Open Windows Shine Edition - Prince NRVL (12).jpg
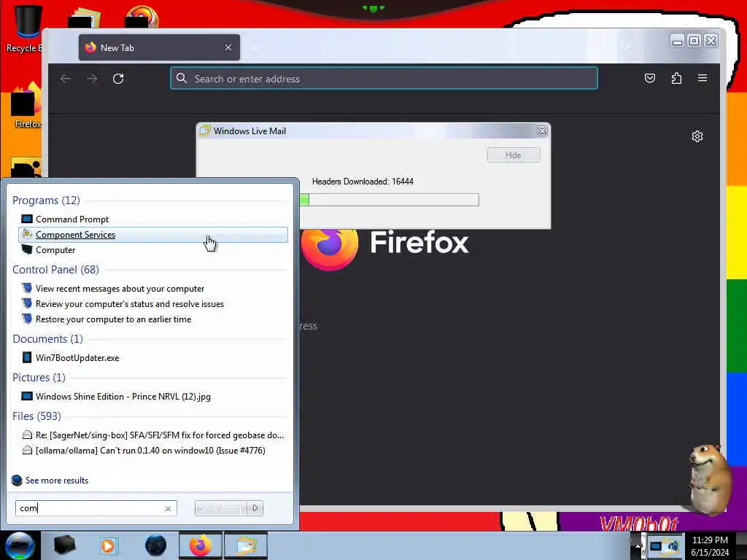This screenshot has height=560, width=747. (x=152, y=396)
